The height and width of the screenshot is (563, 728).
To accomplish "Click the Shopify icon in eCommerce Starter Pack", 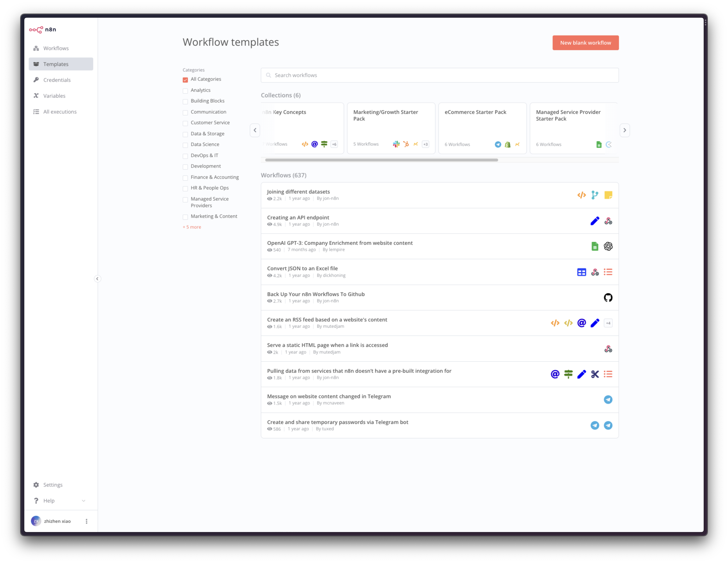I will (x=507, y=144).
